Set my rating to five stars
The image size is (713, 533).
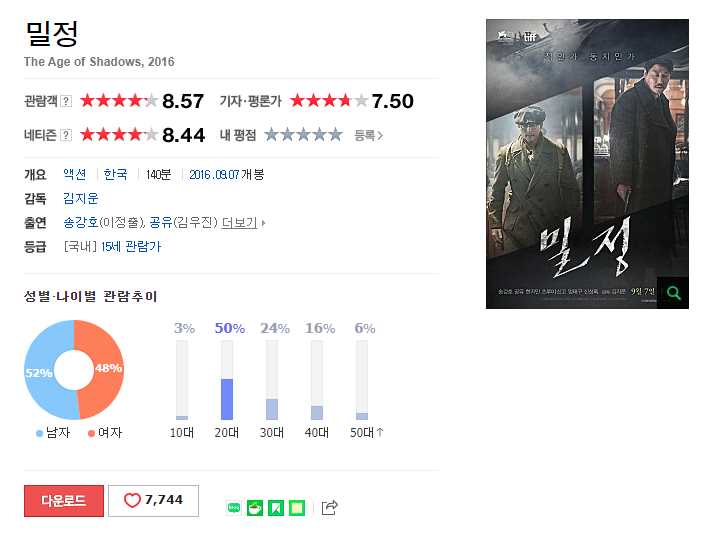point(335,135)
